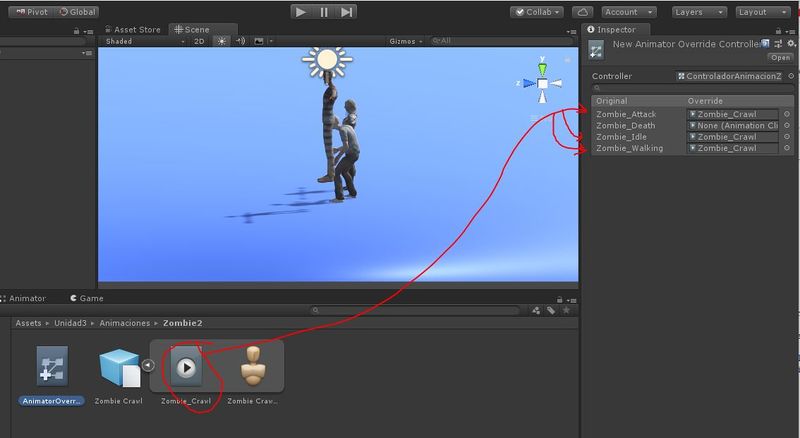Image resolution: width=800 pixels, height=438 pixels.
Task: Select the Zombie_Walking original row
Action: pos(630,148)
